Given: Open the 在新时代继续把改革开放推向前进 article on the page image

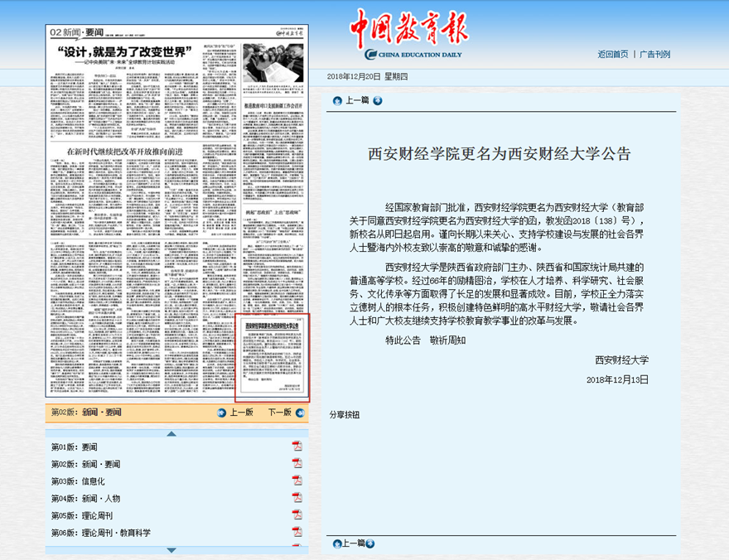Looking at the screenshot, I should (124, 152).
